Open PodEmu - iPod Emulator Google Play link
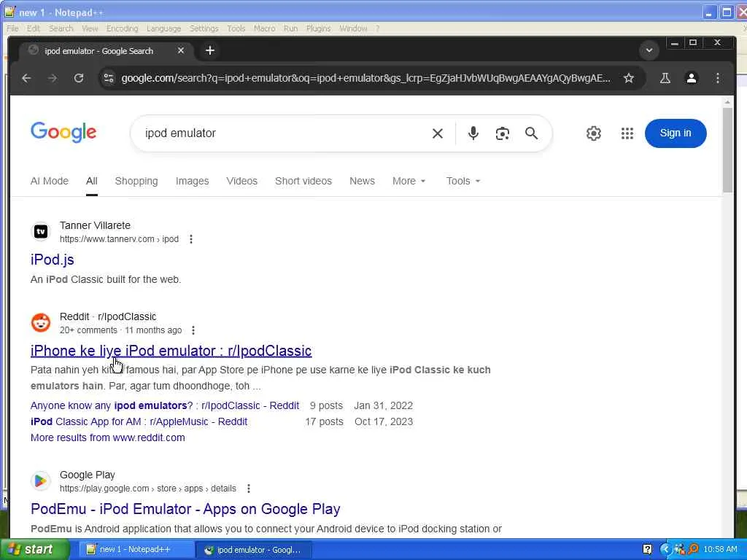Image resolution: width=747 pixels, height=560 pixels. (x=185, y=509)
